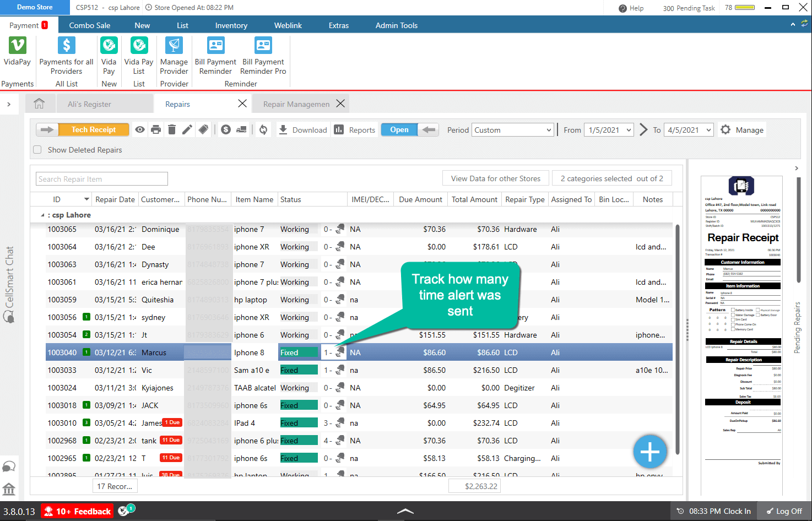Open the From date dropdown

pyautogui.click(x=609, y=130)
